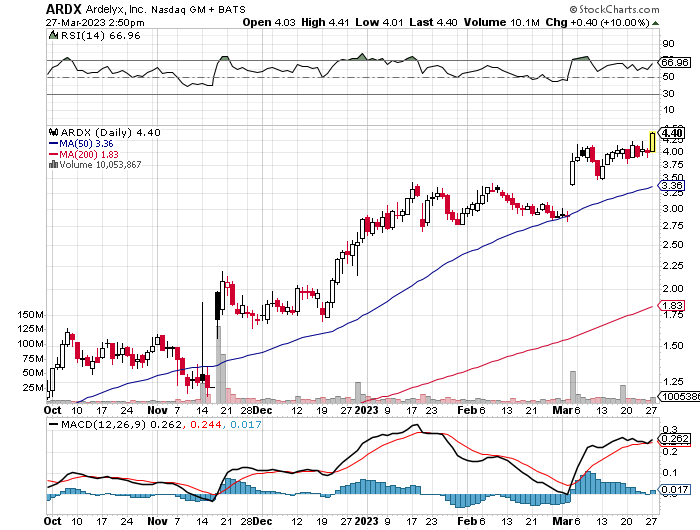The image size is (700, 530).
Task: Click the MACD black line legend icon
Action: tap(53, 424)
